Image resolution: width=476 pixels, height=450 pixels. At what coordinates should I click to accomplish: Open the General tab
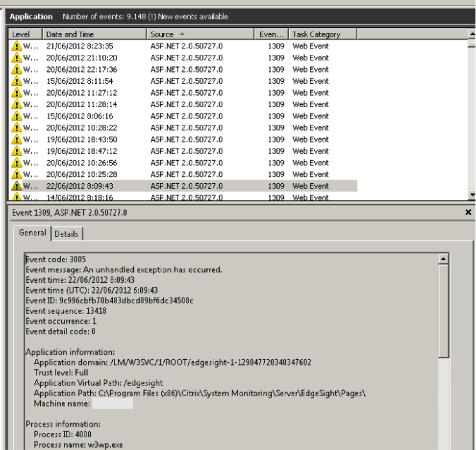coord(33,233)
